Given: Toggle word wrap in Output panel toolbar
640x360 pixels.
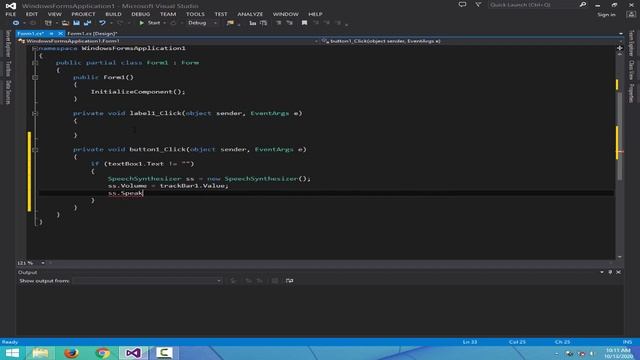Looking at the screenshot, I should [x=289, y=281].
